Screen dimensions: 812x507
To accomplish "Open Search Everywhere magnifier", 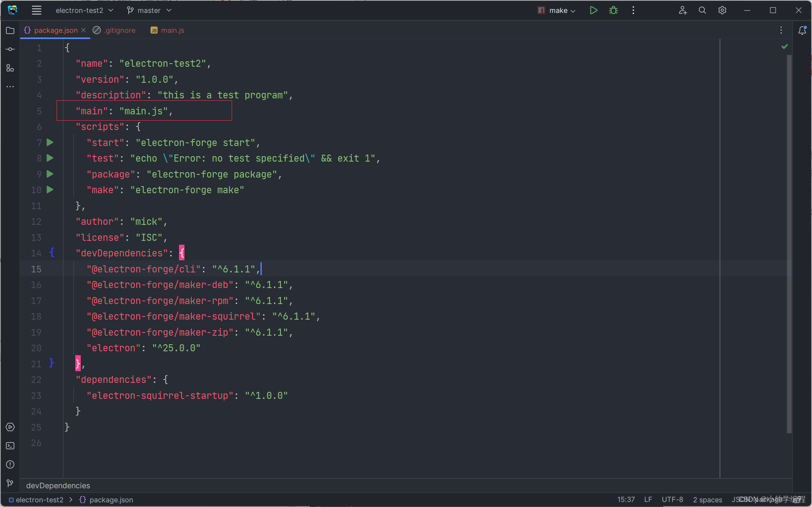I will coord(702,11).
